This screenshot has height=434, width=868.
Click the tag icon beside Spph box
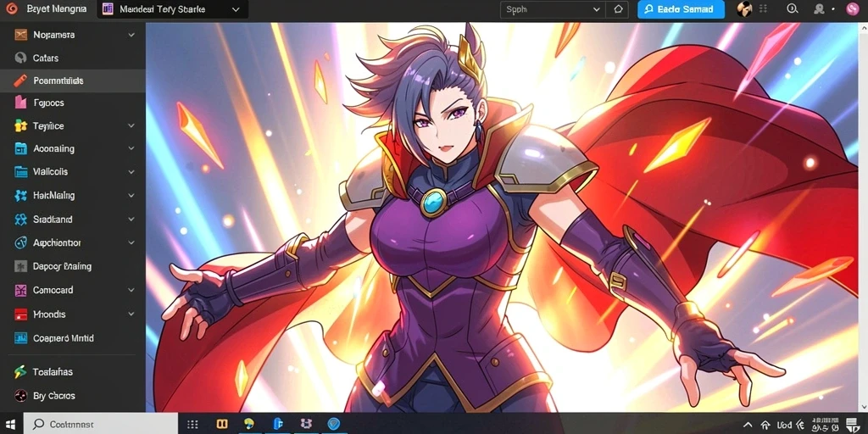coord(618,9)
